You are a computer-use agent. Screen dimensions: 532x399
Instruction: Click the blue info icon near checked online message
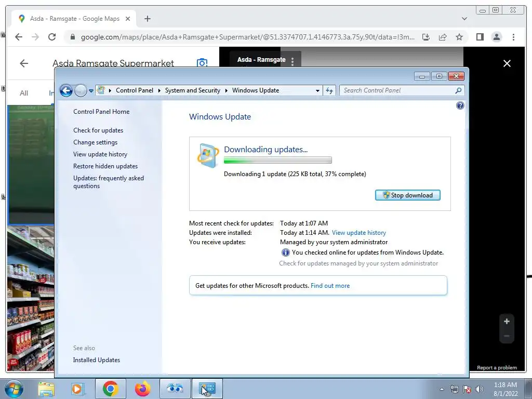[285, 252]
